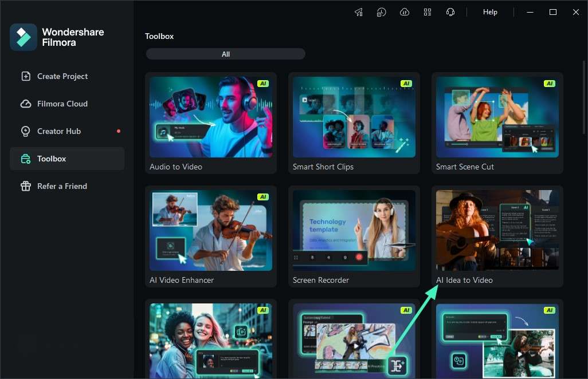Click the cloud download icon
This screenshot has width=588, height=379.
(404, 12)
